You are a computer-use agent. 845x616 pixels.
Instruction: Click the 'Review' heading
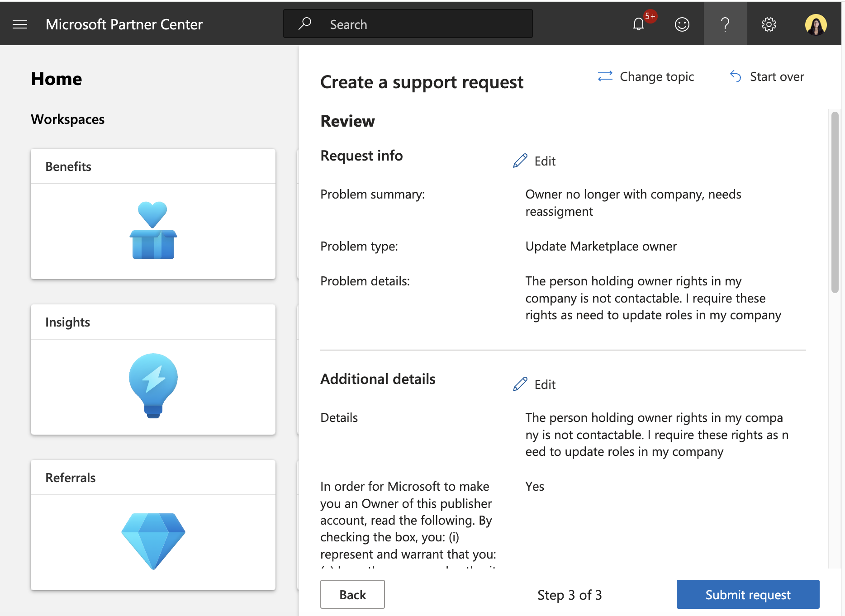click(347, 121)
